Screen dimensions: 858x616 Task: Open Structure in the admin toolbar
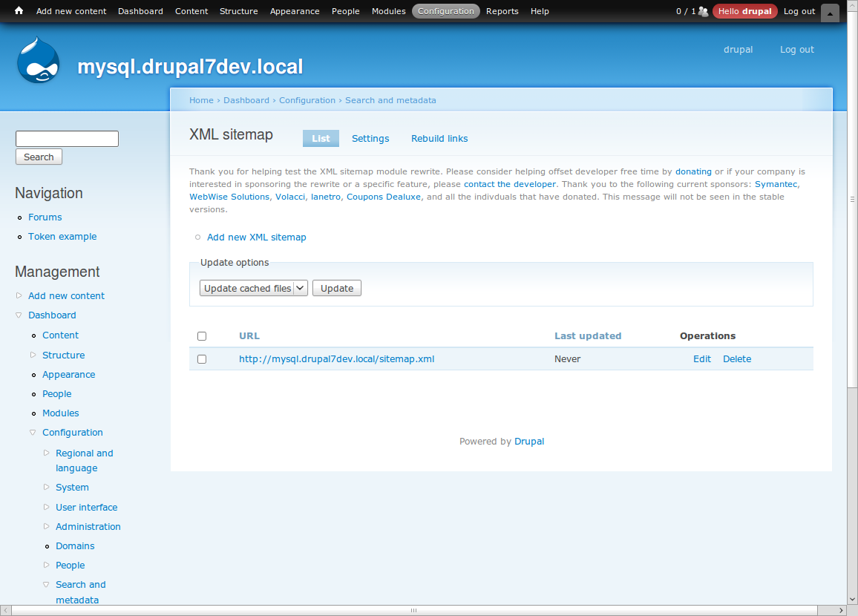238,11
